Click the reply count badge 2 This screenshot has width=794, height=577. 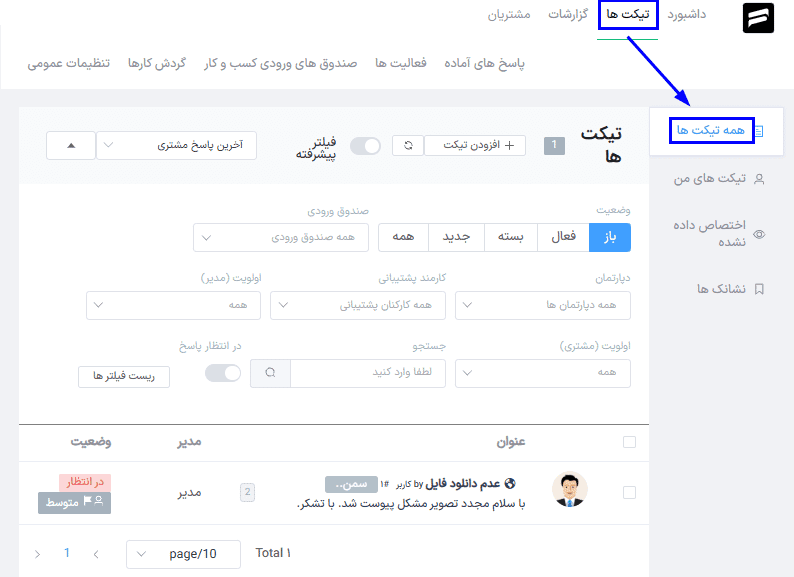pos(247,492)
